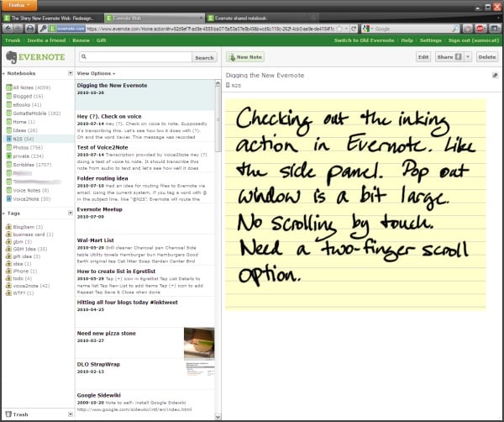Open the Share dropdown arrow
Image resolution: width=504 pixels, height=422 pixels.
pos(468,57)
